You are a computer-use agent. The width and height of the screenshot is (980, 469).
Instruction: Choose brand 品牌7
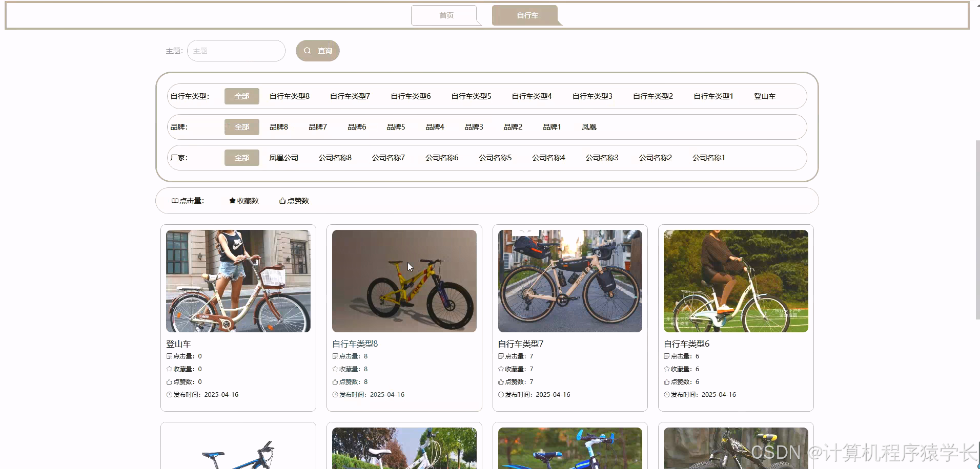point(318,127)
